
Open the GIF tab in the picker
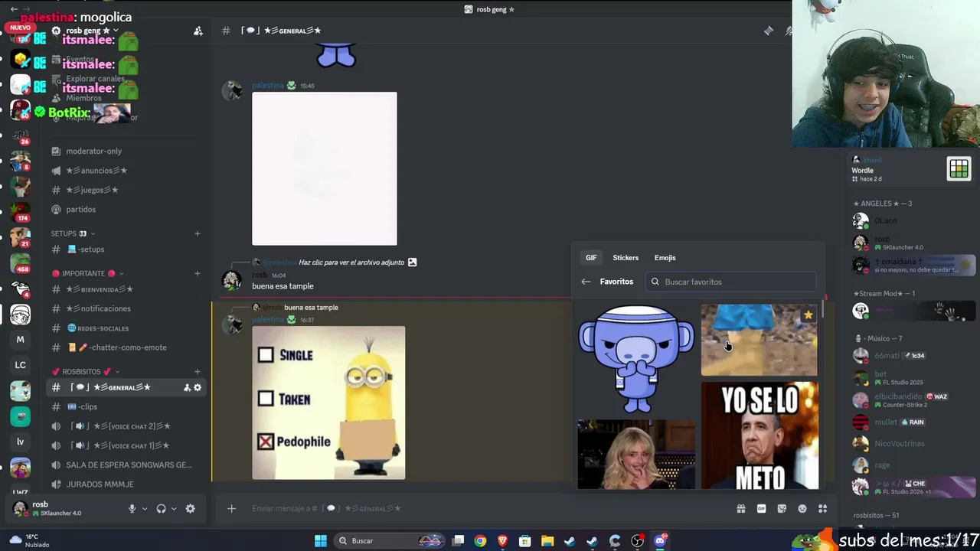pyautogui.click(x=591, y=258)
